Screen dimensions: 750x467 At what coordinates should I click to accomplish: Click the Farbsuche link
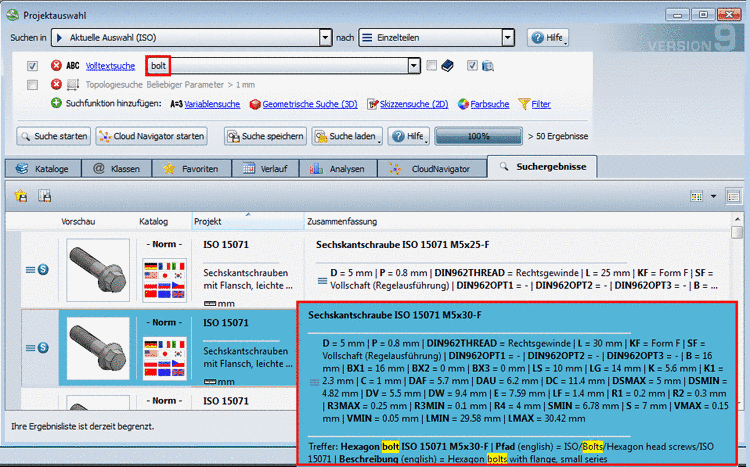490,104
